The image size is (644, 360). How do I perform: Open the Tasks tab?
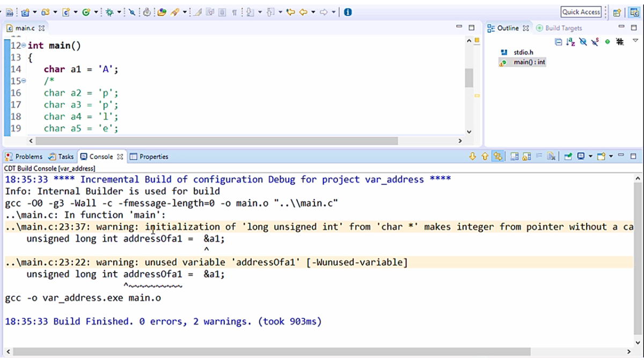[x=61, y=157]
